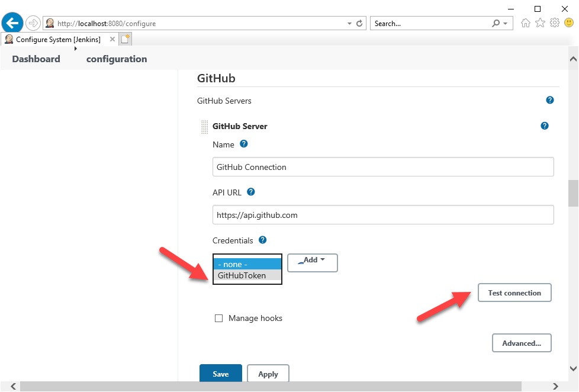The width and height of the screenshot is (579, 392).
Task: Click the horizontal scrollbar thumb
Action: click(271, 387)
